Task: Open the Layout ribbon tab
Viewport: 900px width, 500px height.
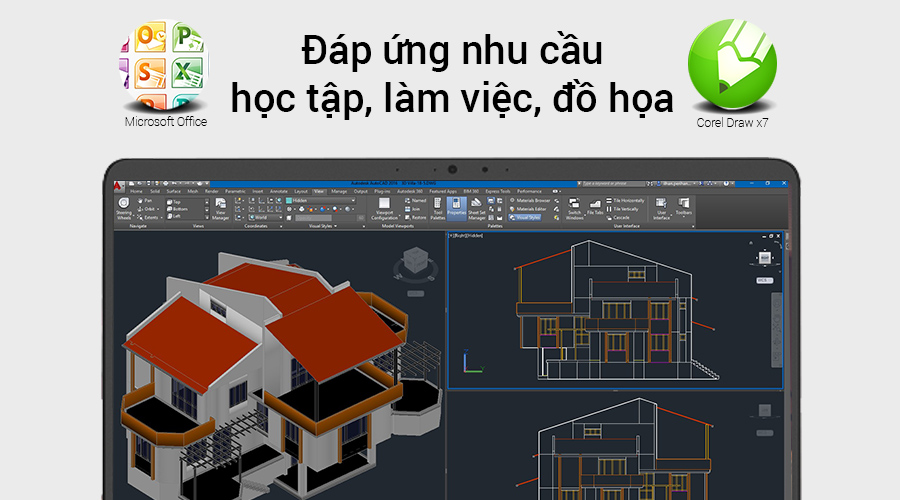Action: pos(301,191)
